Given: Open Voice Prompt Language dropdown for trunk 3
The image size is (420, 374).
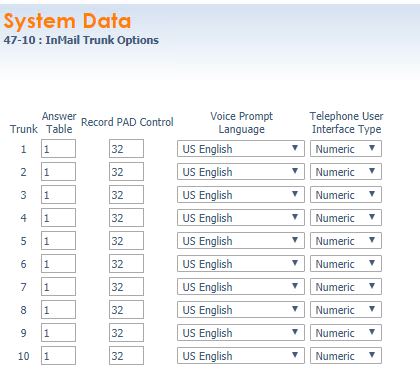Looking at the screenshot, I should 241,195.
